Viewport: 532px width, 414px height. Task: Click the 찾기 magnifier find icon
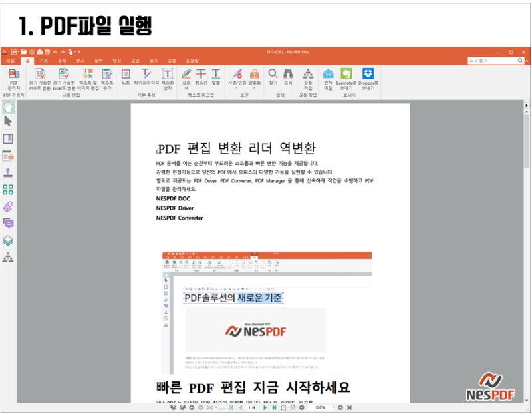pos(273,77)
